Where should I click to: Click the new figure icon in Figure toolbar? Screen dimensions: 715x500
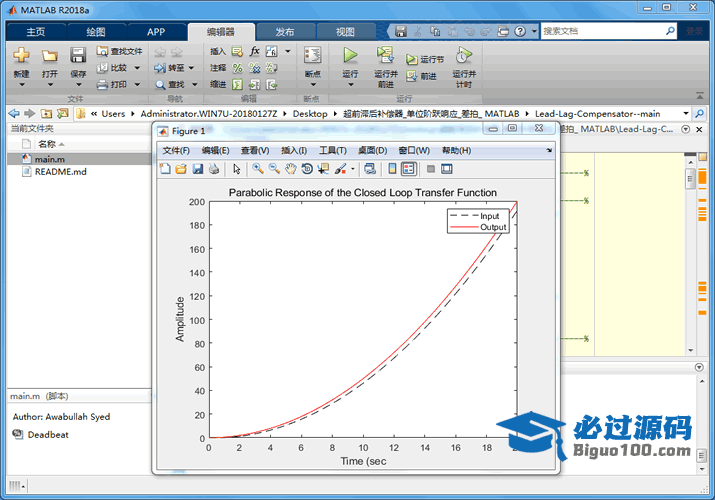[165, 169]
